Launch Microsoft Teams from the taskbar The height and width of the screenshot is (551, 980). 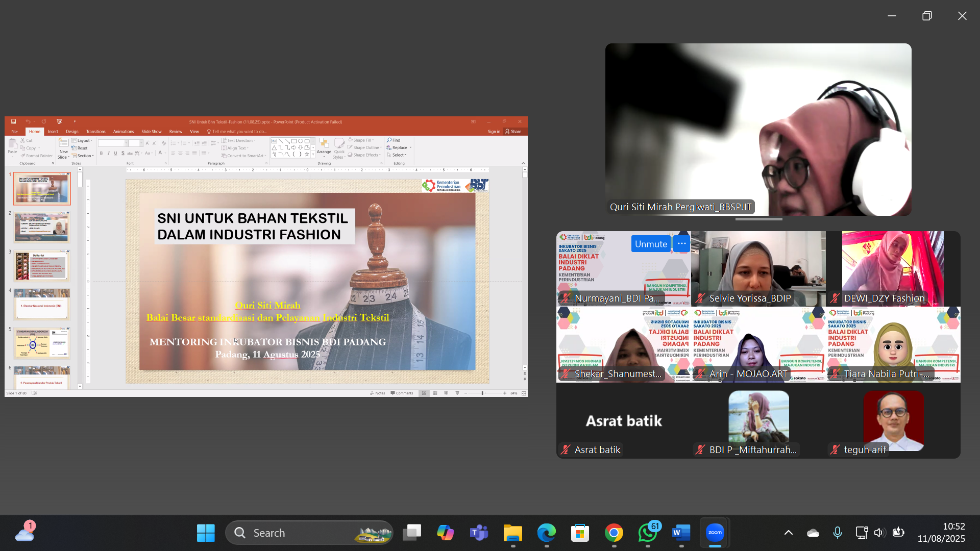tap(479, 533)
